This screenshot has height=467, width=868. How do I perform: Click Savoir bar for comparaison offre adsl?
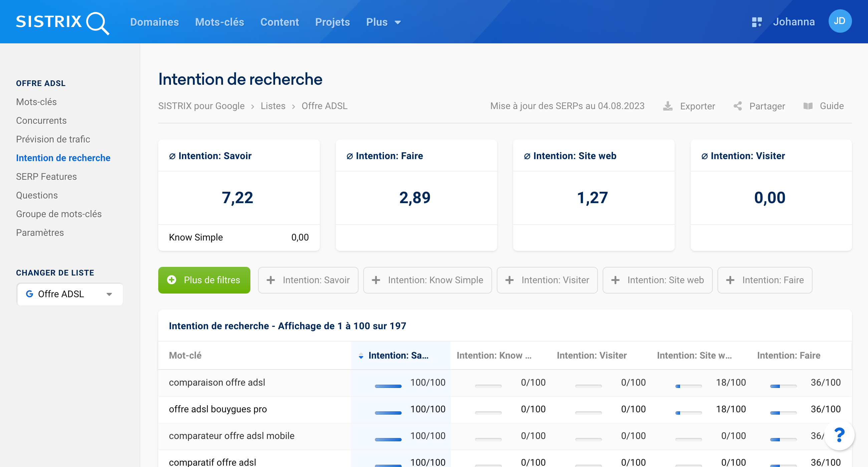coord(388,386)
